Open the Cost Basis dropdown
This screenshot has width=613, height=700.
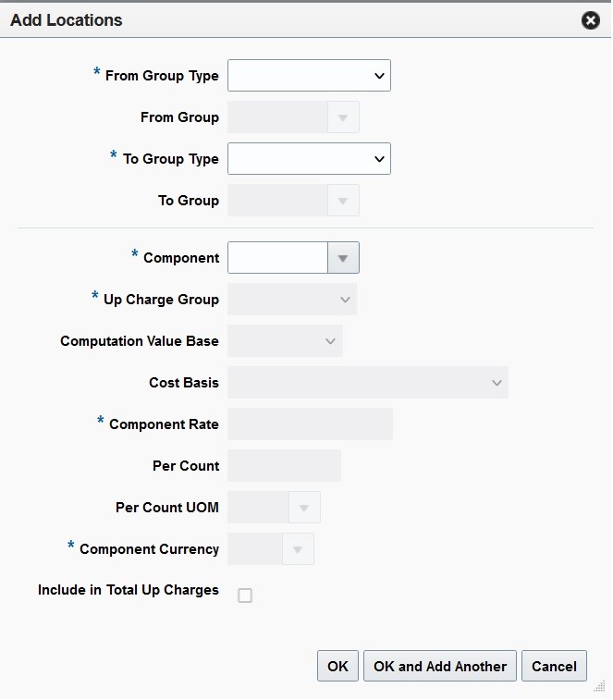(x=368, y=383)
